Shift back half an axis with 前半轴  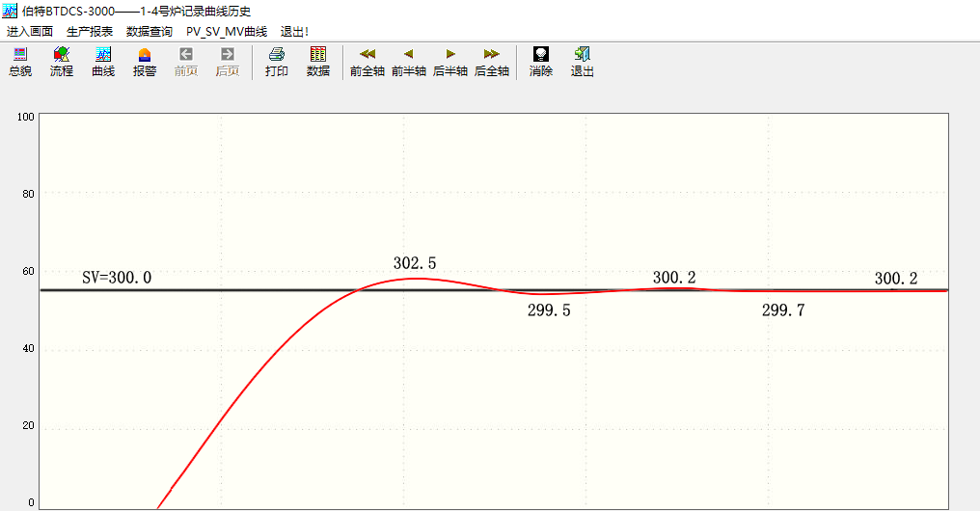point(409,62)
